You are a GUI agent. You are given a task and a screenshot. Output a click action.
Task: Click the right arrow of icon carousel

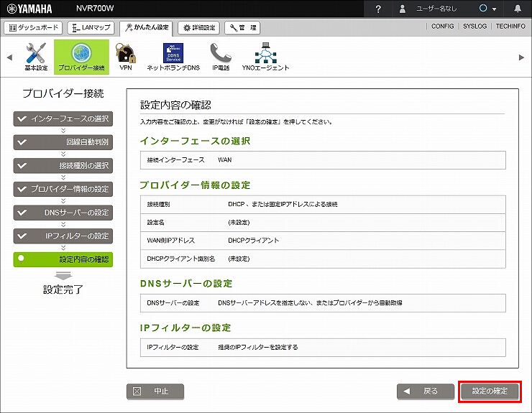521,57
